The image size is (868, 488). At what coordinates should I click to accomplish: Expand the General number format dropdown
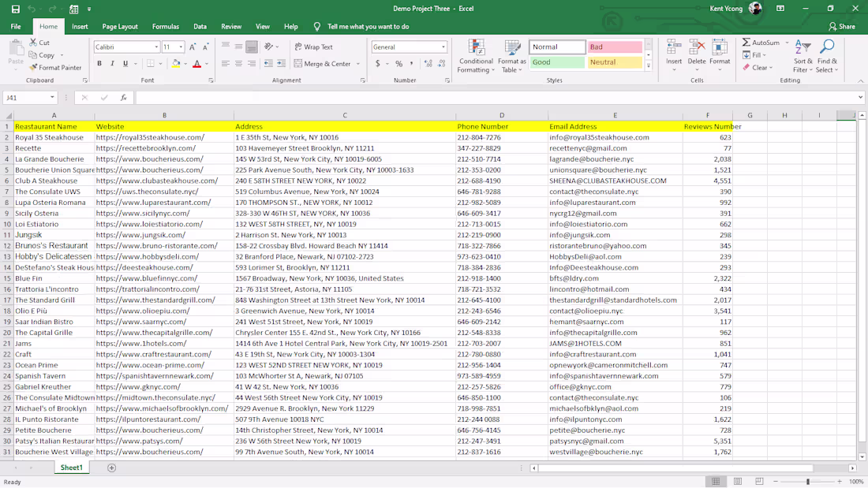point(443,47)
